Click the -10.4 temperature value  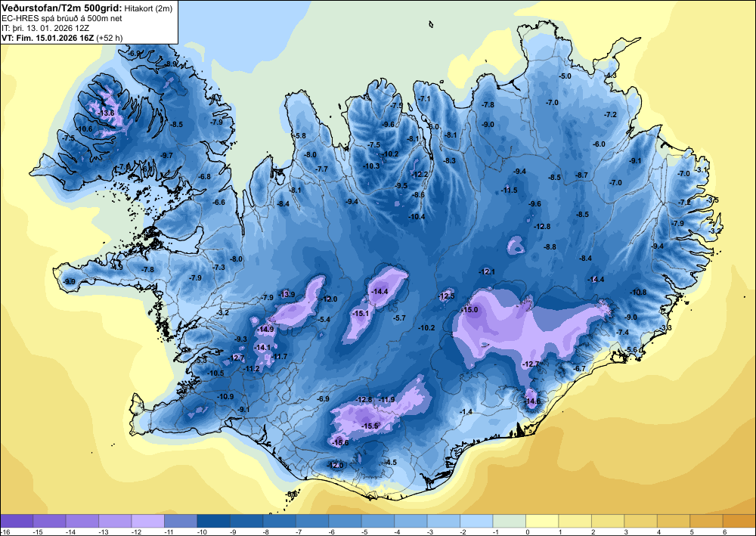[417, 217]
